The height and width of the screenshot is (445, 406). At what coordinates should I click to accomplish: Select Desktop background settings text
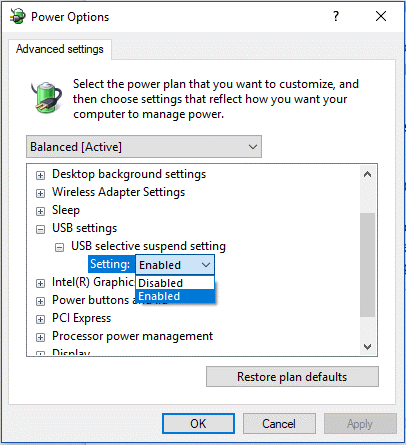pyautogui.click(x=129, y=174)
